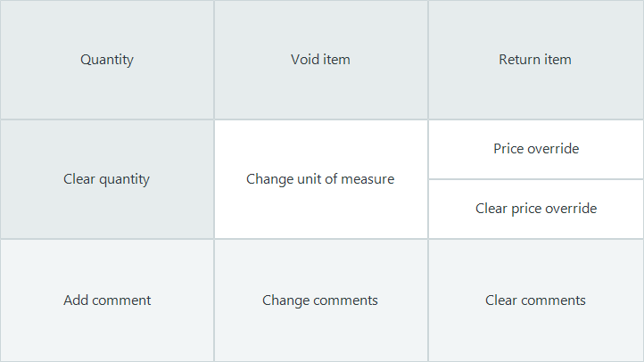The height and width of the screenshot is (362, 644).
Task: Click the 'Price override' label text
Action: pos(536,149)
